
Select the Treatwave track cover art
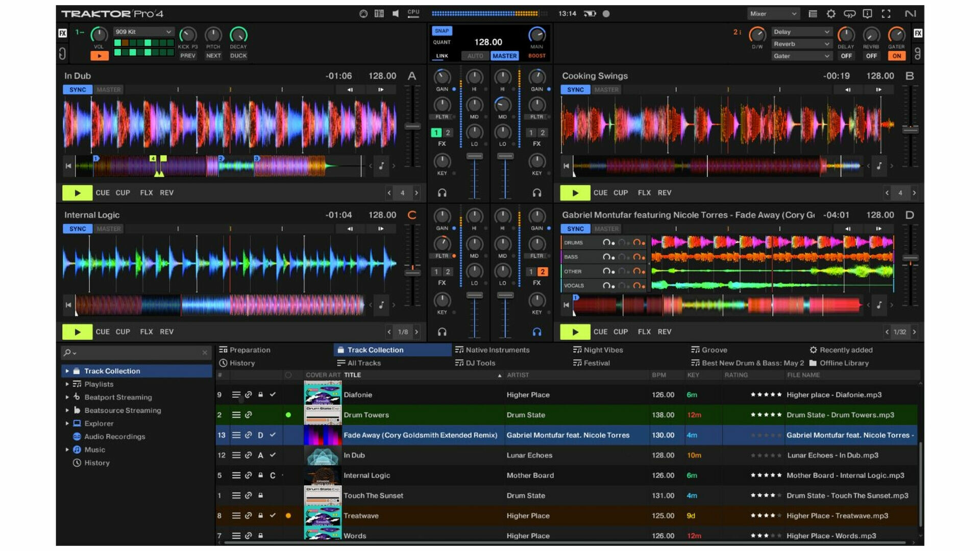323,516
